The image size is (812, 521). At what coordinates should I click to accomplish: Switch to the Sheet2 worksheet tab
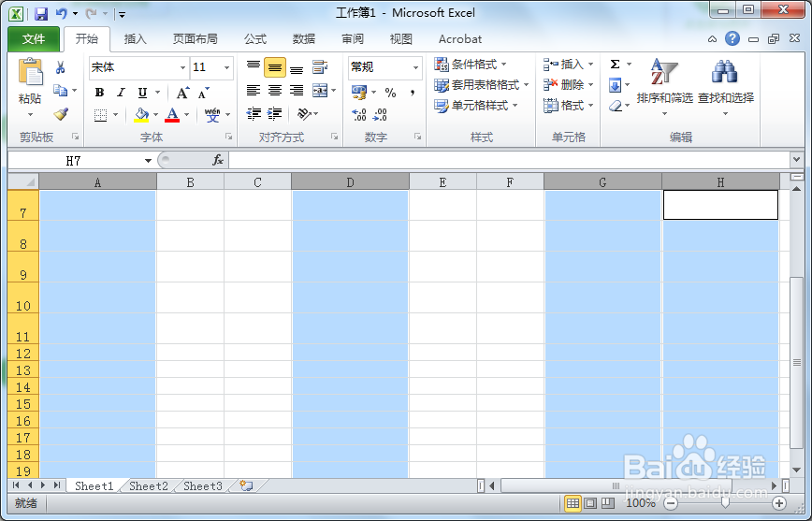coord(149,485)
